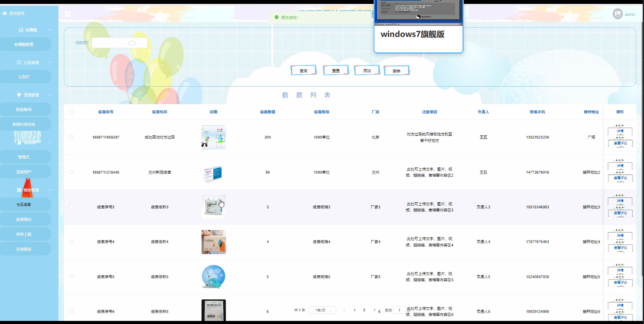Viewport: 644px width, 324px height.
Task: Open 轮播图管理 in the sidebar
Action: click(25, 44)
